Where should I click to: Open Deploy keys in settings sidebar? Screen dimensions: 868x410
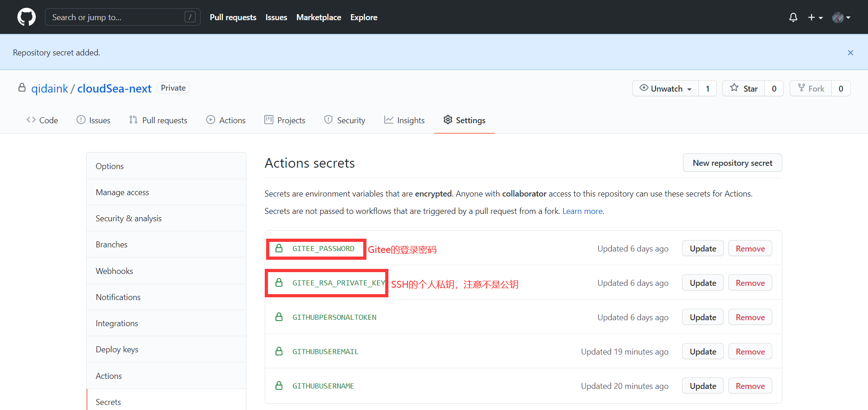pos(117,349)
